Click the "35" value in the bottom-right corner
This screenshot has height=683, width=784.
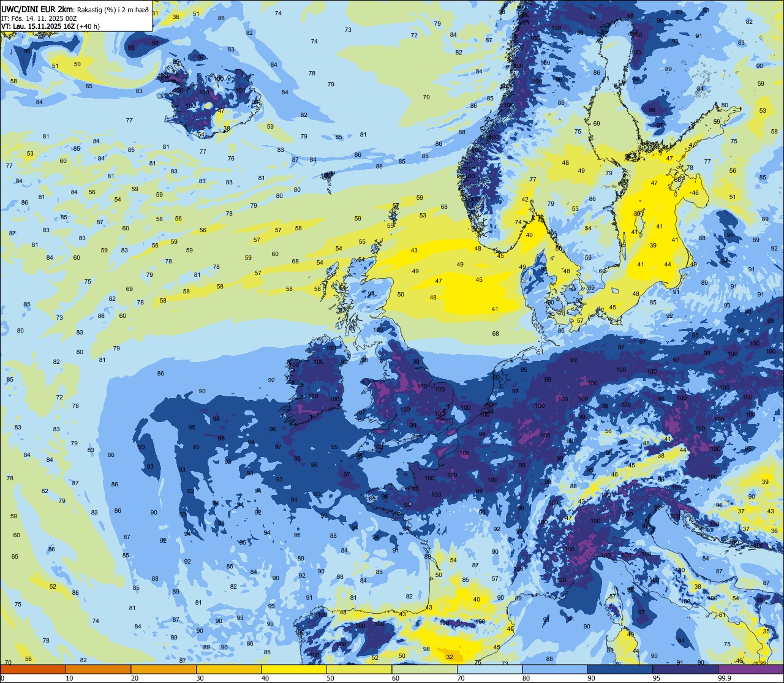pyautogui.click(x=766, y=631)
